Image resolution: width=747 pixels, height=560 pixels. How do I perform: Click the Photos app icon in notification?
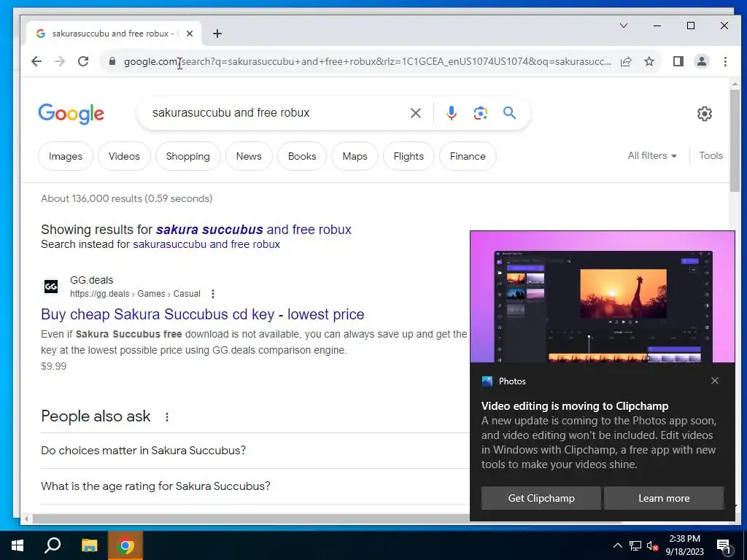point(487,381)
